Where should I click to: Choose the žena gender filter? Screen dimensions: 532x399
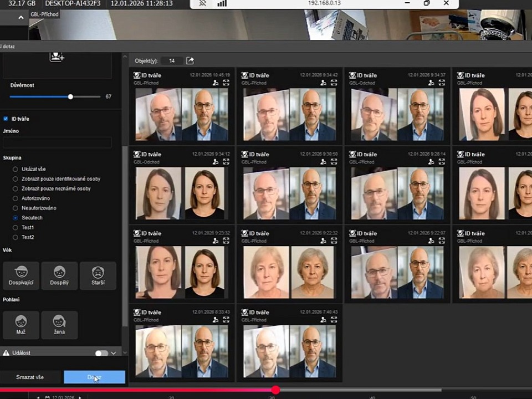click(x=59, y=325)
